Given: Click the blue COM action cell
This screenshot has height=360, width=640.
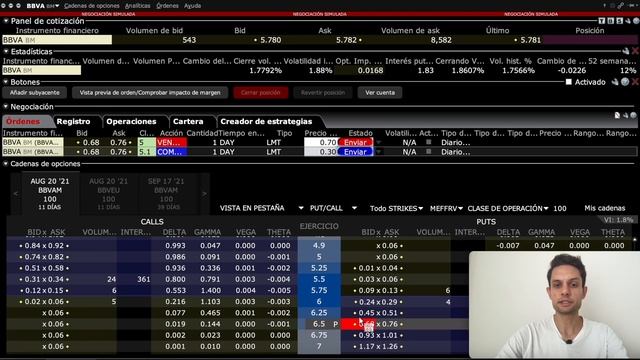Looking at the screenshot, I should click(x=171, y=152).
